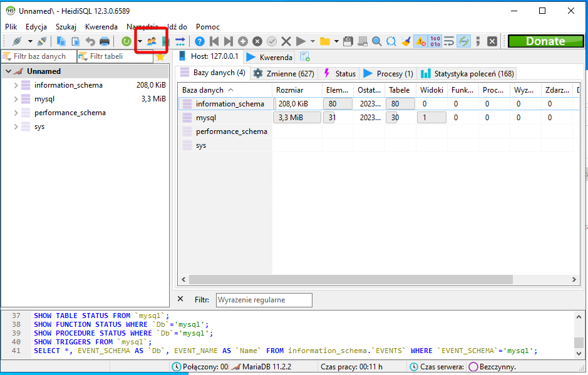Click the new query tab icon
The width and height of the screenshot is (588, 375).
coord(305,57)
